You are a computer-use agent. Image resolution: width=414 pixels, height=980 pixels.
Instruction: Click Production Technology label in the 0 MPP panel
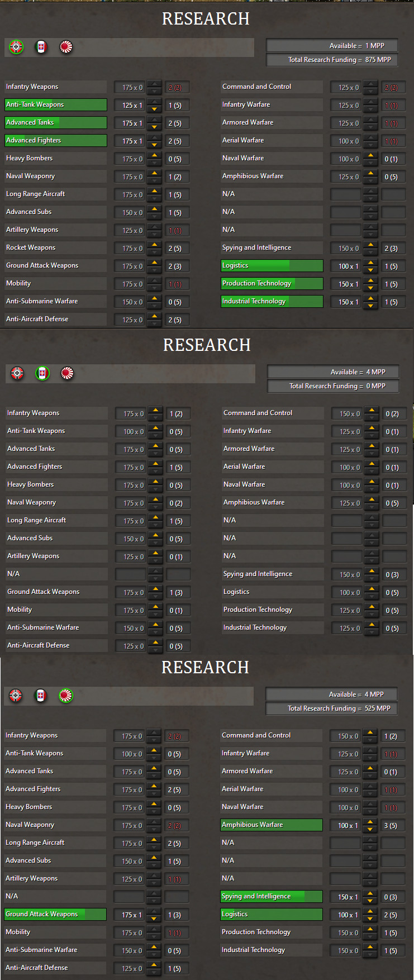click(x=258, y=610)
